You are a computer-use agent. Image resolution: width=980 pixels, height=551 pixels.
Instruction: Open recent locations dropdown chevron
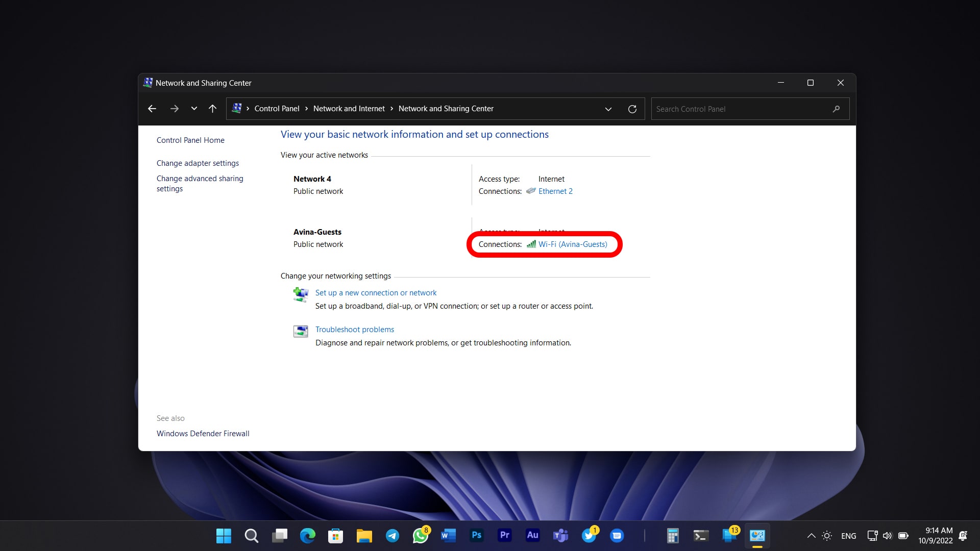point(194,109)
